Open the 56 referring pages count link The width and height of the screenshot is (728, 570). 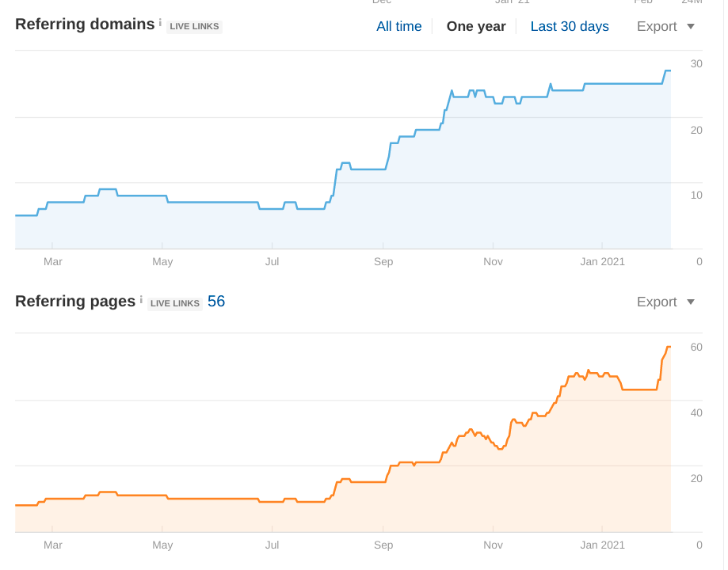coord(216,302)
